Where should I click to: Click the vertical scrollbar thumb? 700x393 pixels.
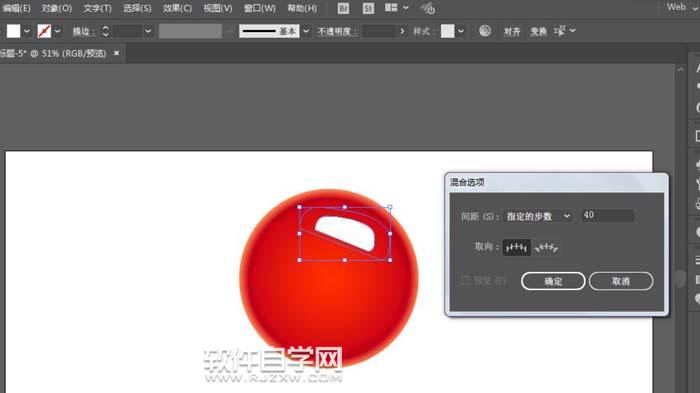680,278
